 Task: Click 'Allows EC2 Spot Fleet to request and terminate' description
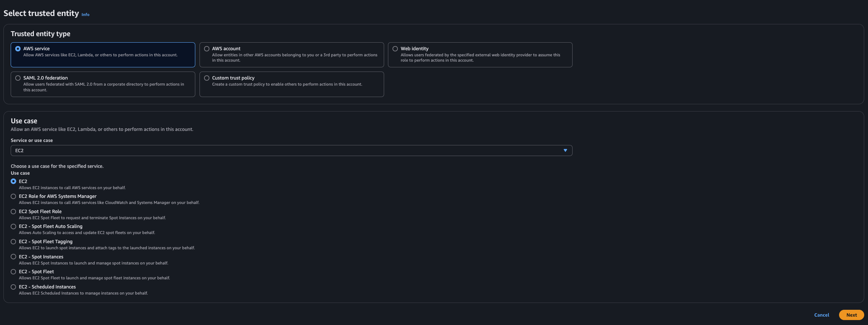click(x=93, y=218)
